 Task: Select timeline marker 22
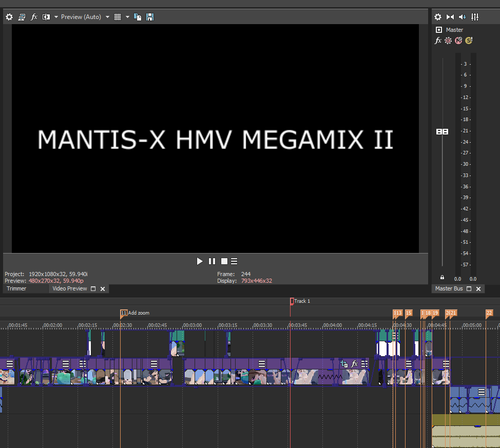coord(489,313)
